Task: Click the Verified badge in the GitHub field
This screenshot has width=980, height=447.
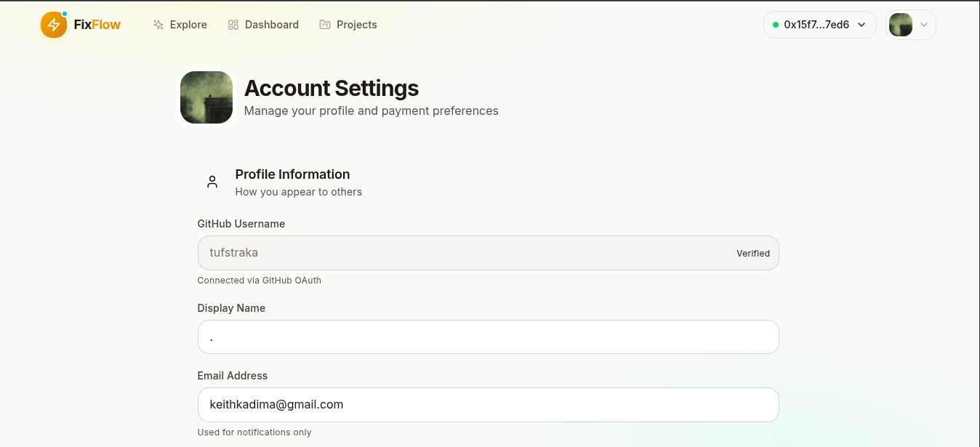Action: [x=753, y=254]
